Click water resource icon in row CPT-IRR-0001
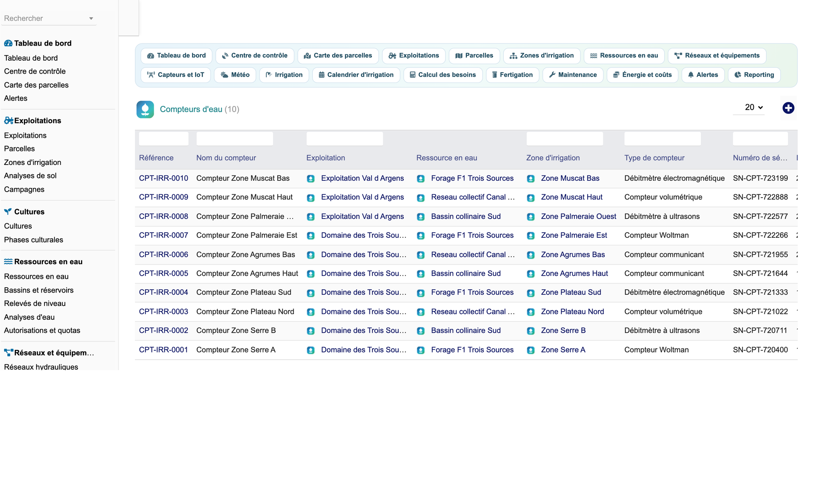815x504 pixels. point(420,350)
